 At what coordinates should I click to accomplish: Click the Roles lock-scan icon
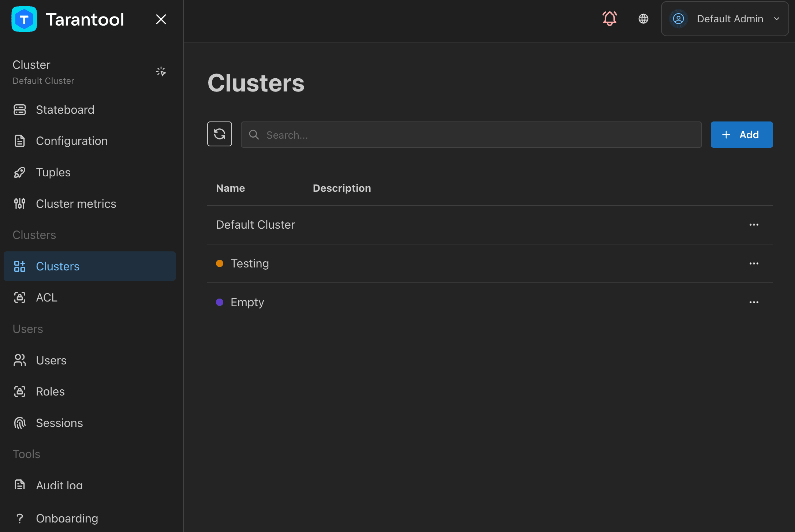coord(20,391)
